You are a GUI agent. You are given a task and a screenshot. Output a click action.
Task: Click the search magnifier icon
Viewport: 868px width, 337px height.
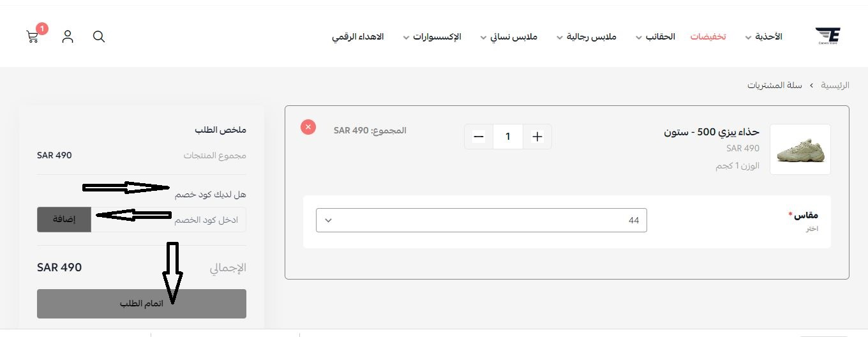(99, 36)
